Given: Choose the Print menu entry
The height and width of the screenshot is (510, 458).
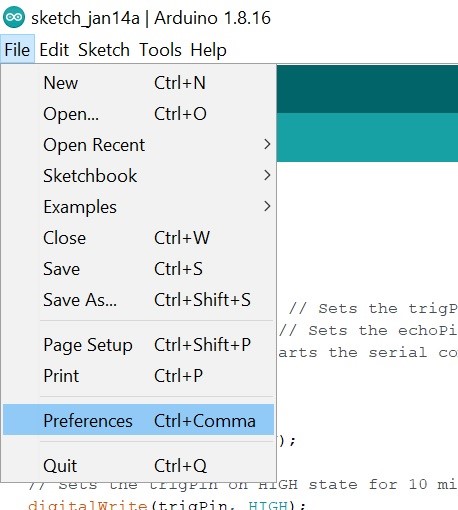Looking at the screenshot, I should point(138,376).
